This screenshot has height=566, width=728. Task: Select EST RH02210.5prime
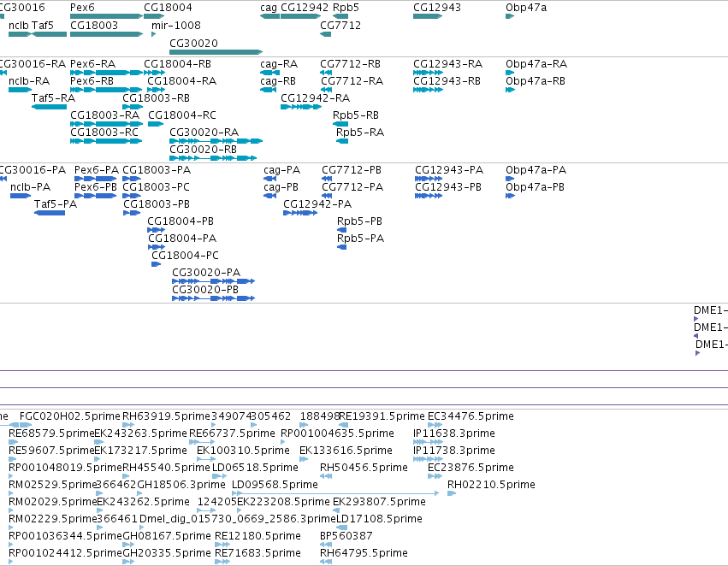pos(452,493)
